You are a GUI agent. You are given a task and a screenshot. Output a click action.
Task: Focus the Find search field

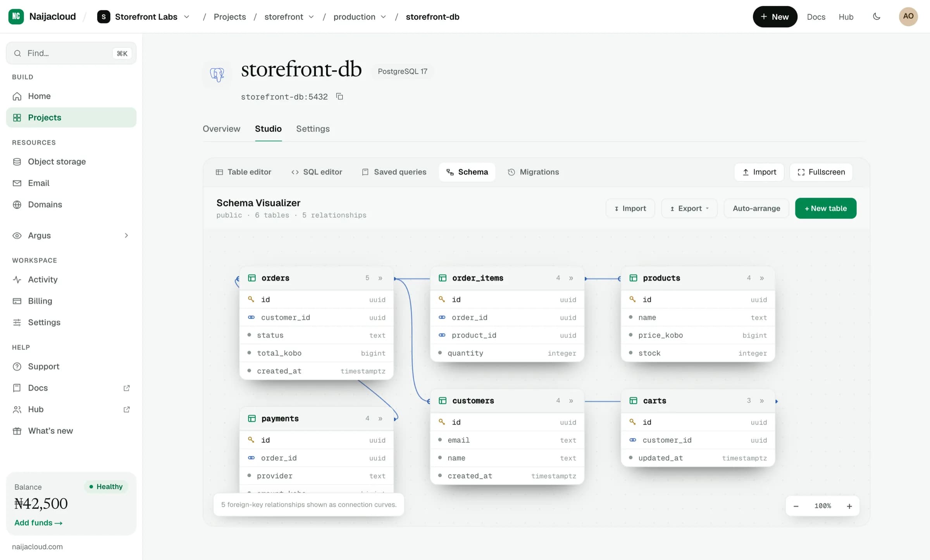71,53
